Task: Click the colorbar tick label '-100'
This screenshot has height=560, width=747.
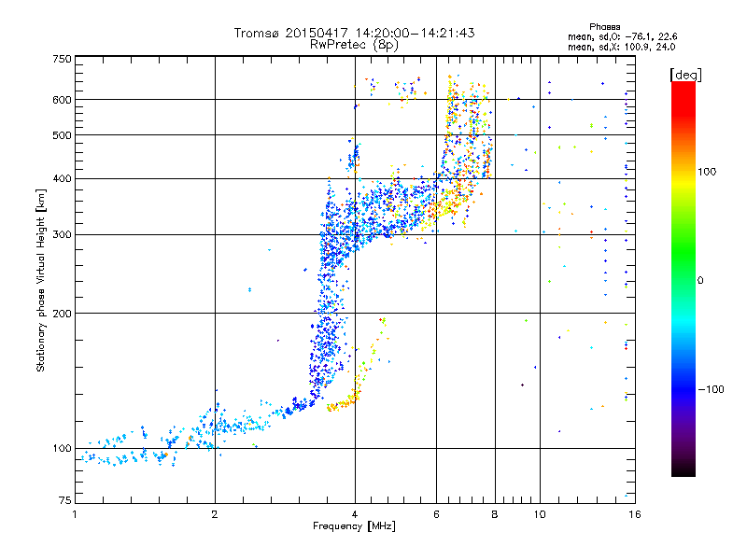Action: tap(711, 389)
